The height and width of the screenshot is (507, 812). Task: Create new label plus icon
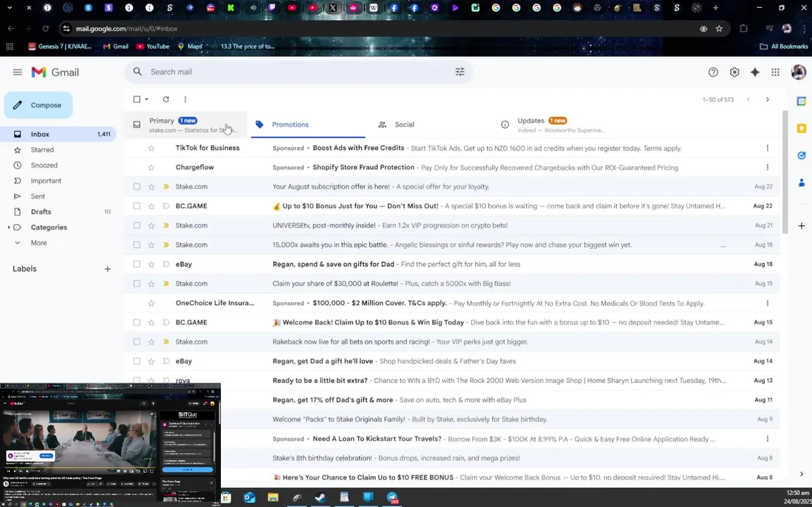[107, 268]
